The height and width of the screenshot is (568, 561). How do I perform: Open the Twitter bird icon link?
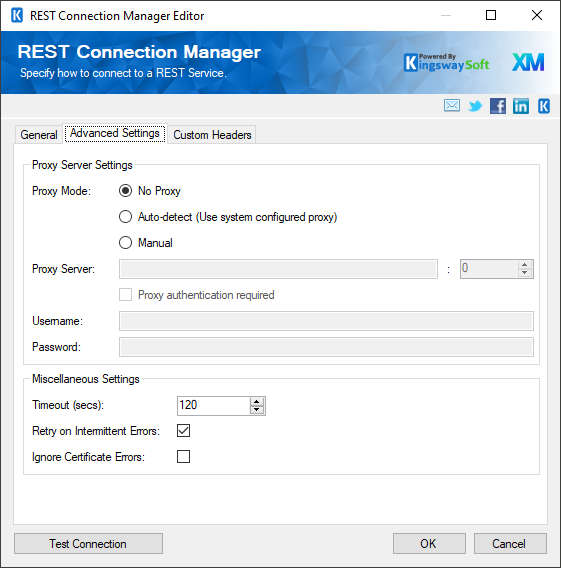click(x=475, y=106)
